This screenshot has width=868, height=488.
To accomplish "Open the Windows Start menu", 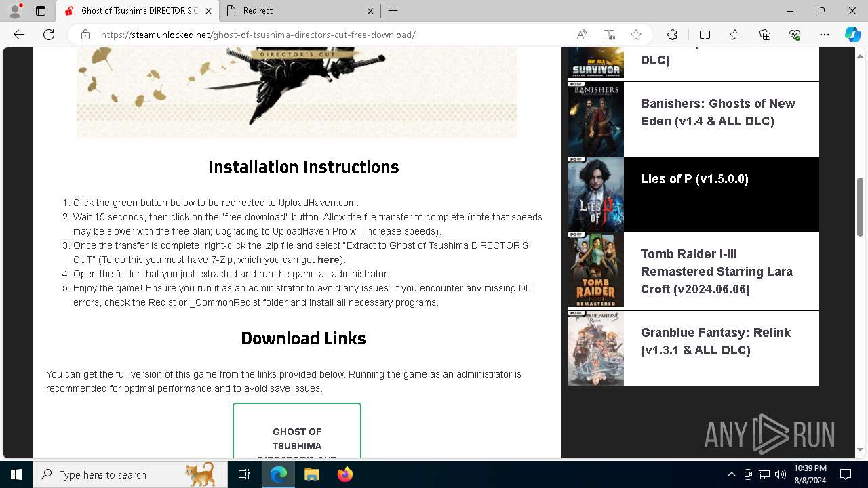I will click(x=16, y=474).
